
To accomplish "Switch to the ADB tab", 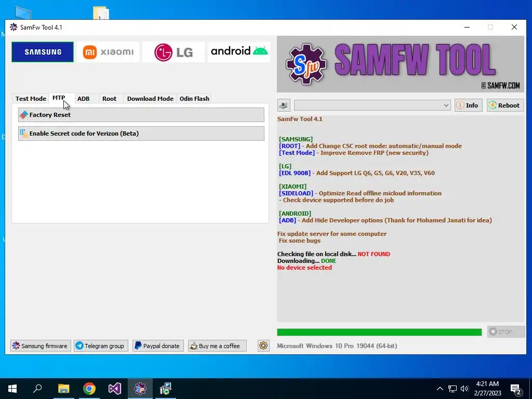I will point(84,99).
